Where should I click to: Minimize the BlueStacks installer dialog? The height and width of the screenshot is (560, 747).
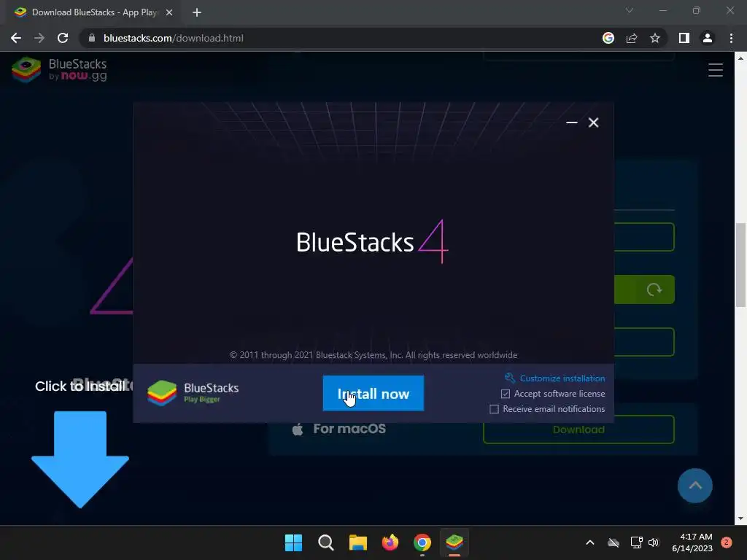point(572,122)
